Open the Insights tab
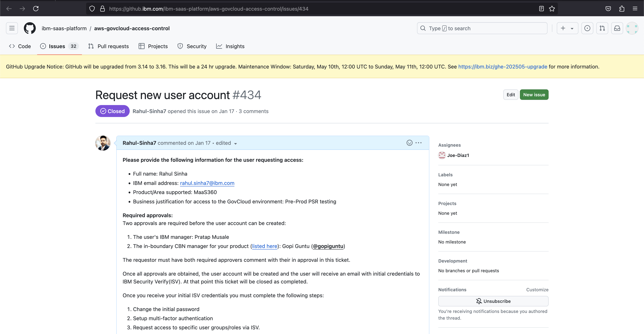 pyautogui.click(x=230, y=46)
